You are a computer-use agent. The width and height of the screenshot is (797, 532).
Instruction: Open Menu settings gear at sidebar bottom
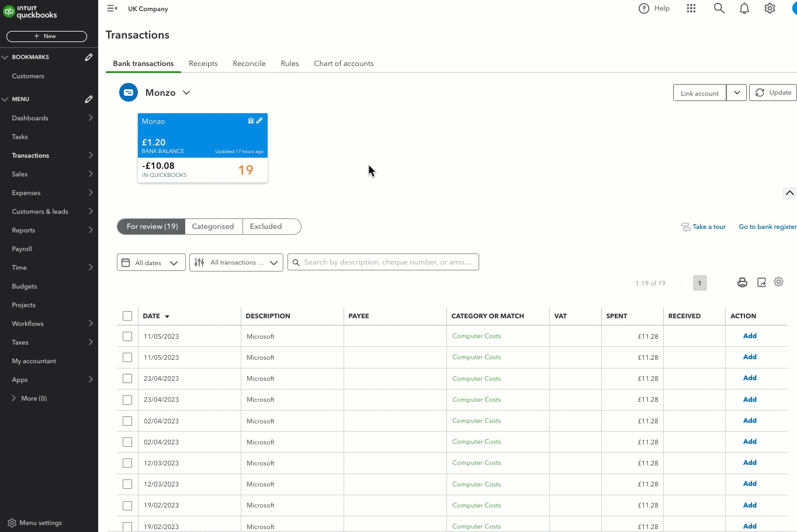pos(12,523)
